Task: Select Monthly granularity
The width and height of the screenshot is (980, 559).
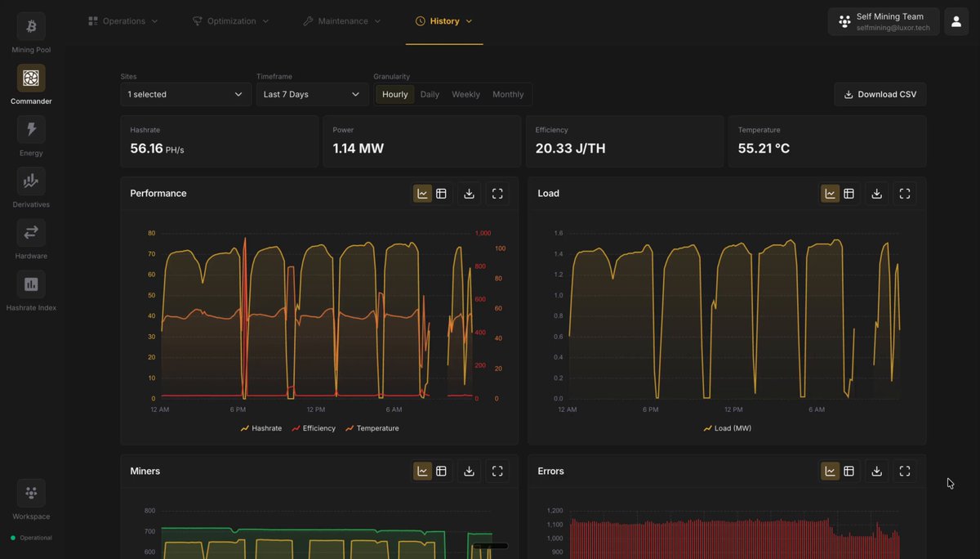Action: (508, 94)
